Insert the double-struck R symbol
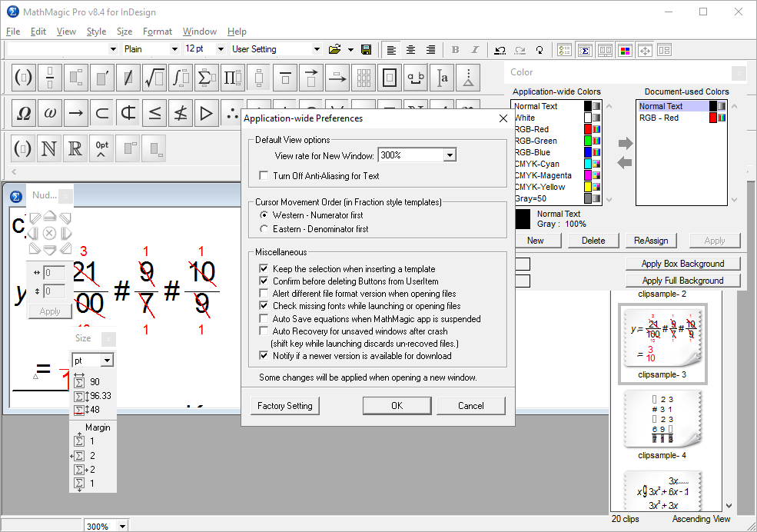 (x=75, y=148)
